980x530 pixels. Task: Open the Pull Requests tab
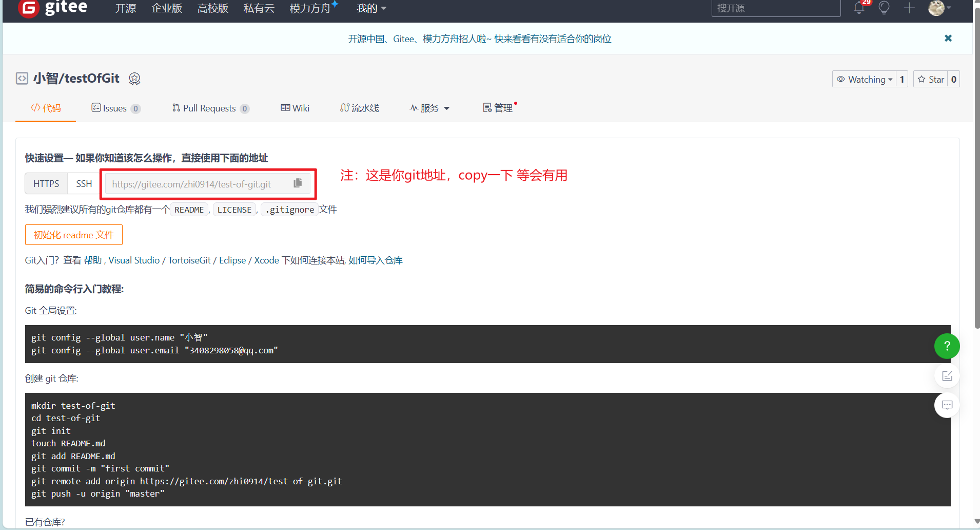210,108
